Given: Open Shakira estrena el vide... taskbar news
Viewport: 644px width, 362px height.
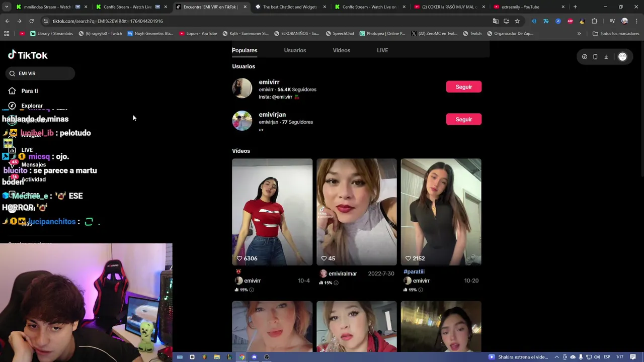Looking at the screenshot, I should tap(518, 357).
